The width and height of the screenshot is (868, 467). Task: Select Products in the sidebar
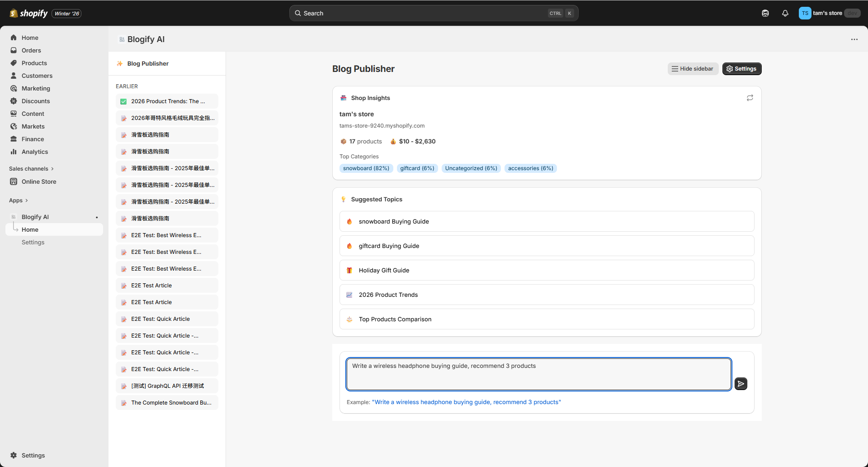pos(34,63)
